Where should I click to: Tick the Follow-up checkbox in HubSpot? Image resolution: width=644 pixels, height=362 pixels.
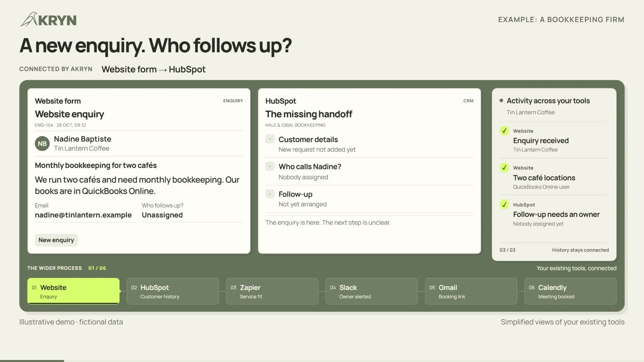click(270, 194)
